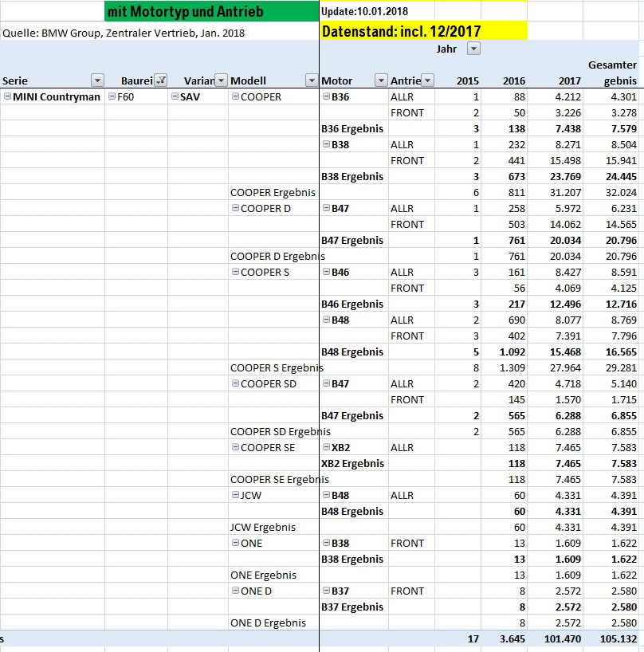Viewport: 644px width, 652px height.
Task: Collapse the COOPER S model group
Action: point(235,272)
